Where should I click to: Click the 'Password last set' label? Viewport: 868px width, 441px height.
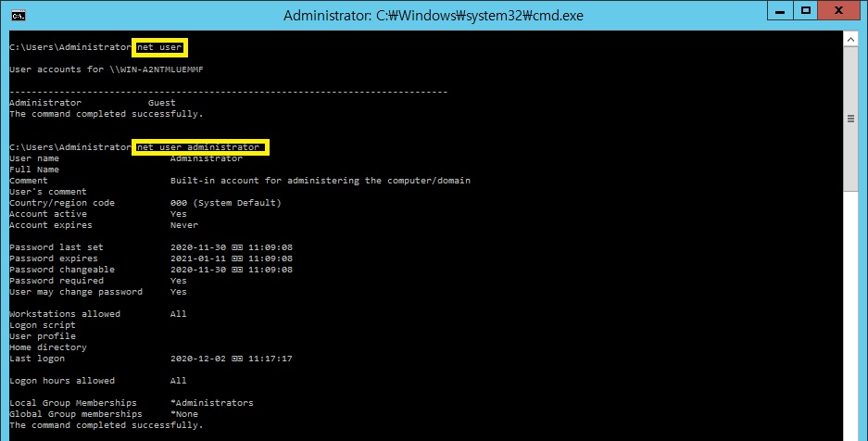[x=57, y=247]
